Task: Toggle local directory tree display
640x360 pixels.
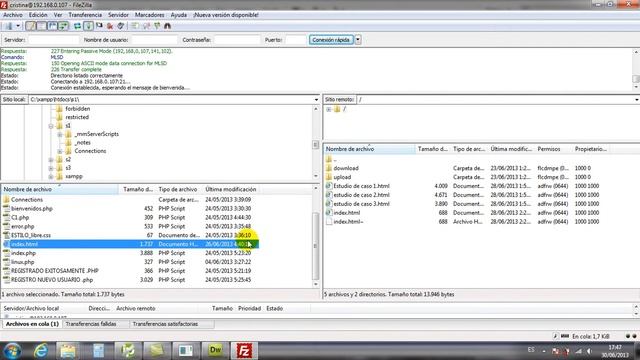Action: pos(42,26)
